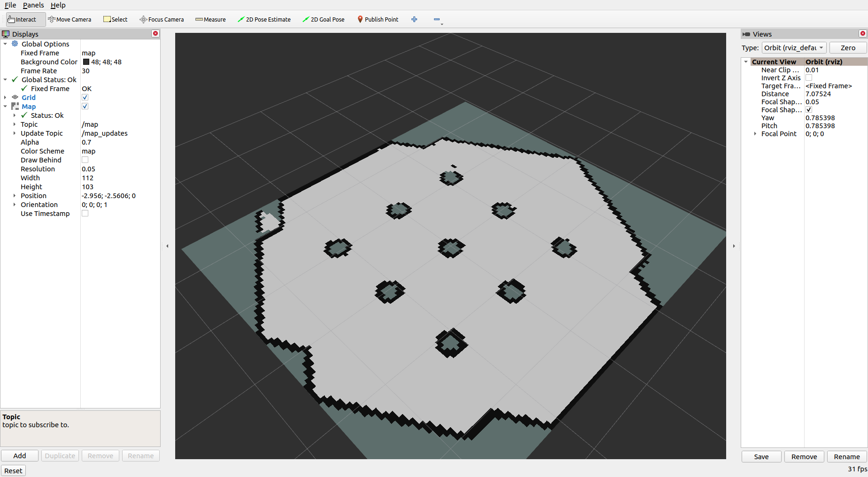Uncheck the Map display visibility
Screen dimensions: 868x477
(85, 106)
